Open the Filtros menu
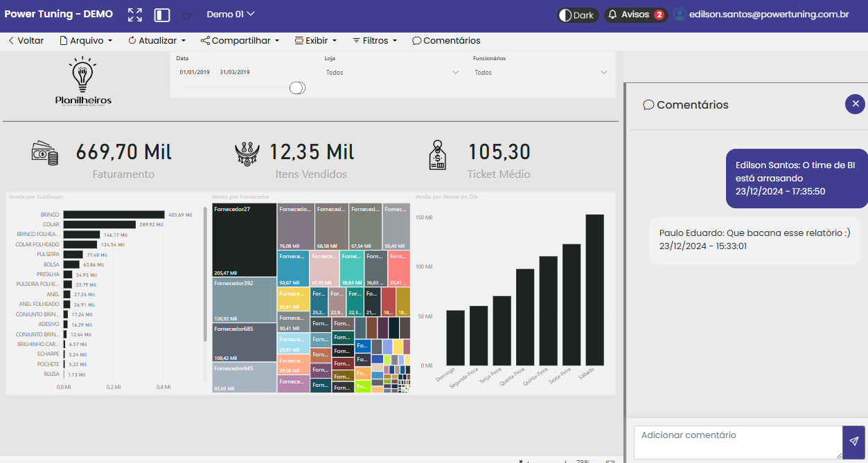The height and width of the screenshot is (463, 868). 375,41
